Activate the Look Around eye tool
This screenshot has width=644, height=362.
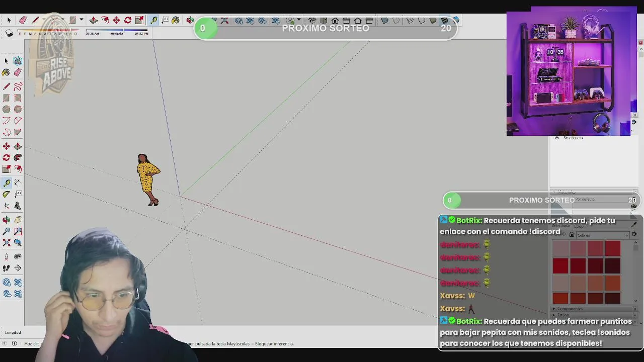point(18,256)
